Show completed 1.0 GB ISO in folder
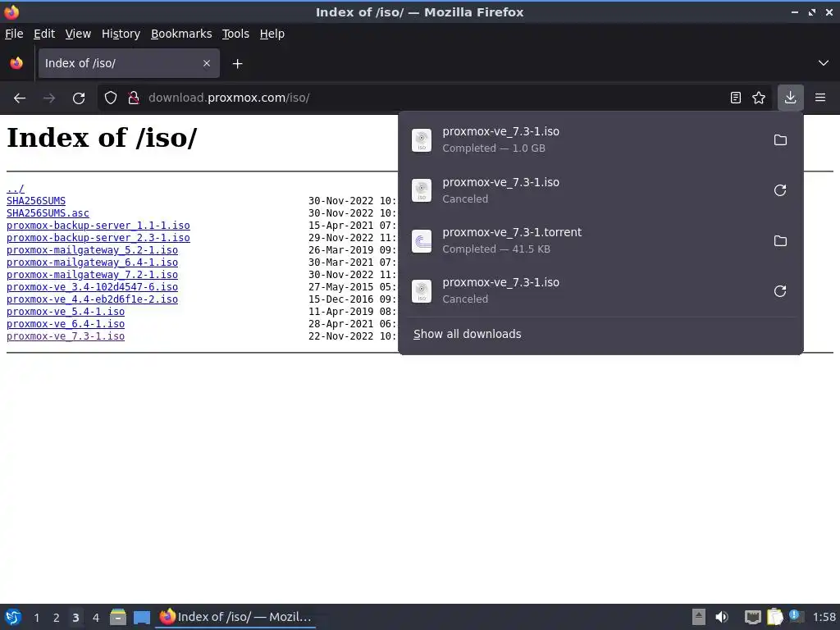This screenshot has height=630, width=840. [780, 139]
